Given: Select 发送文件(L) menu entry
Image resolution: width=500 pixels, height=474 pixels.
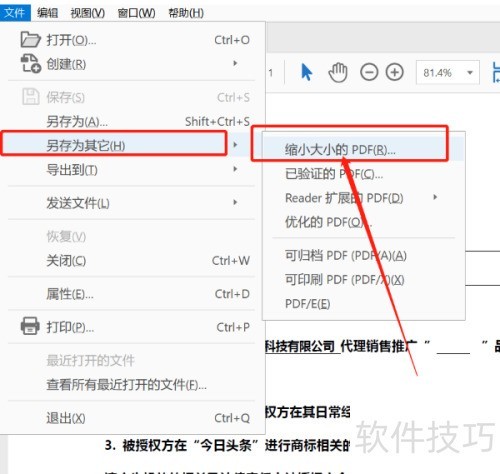Looking at the screenshot, I should (x=132, y=203).
